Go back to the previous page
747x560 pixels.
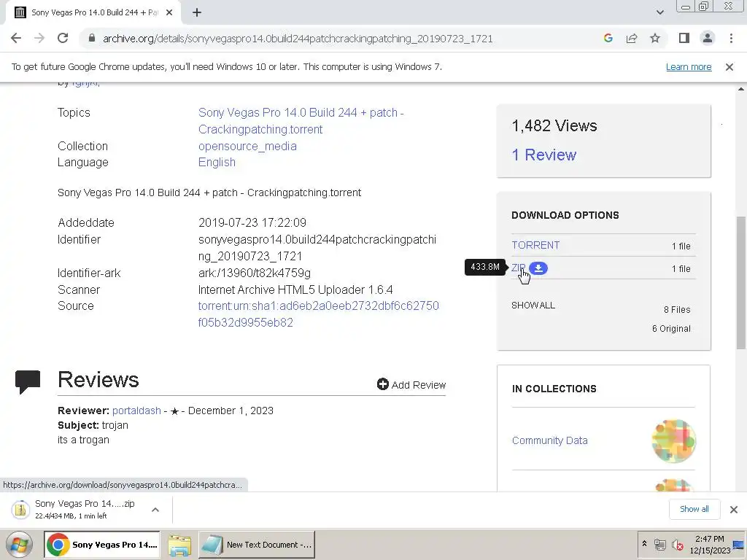(16, 39)
